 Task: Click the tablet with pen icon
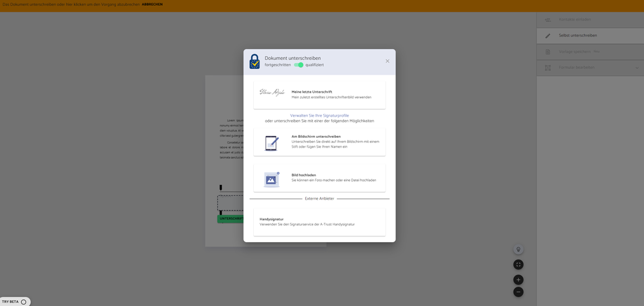click(272, 143)
